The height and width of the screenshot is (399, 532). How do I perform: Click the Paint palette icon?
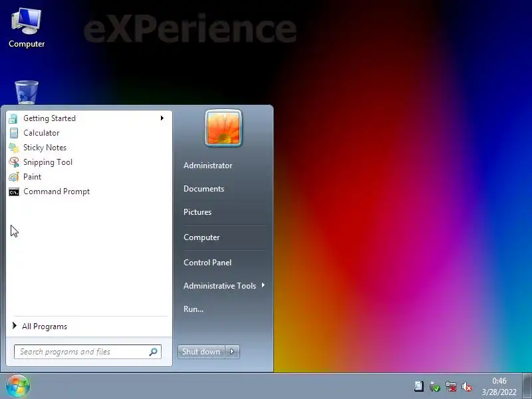pyautogui.click(x=14, y=177)
